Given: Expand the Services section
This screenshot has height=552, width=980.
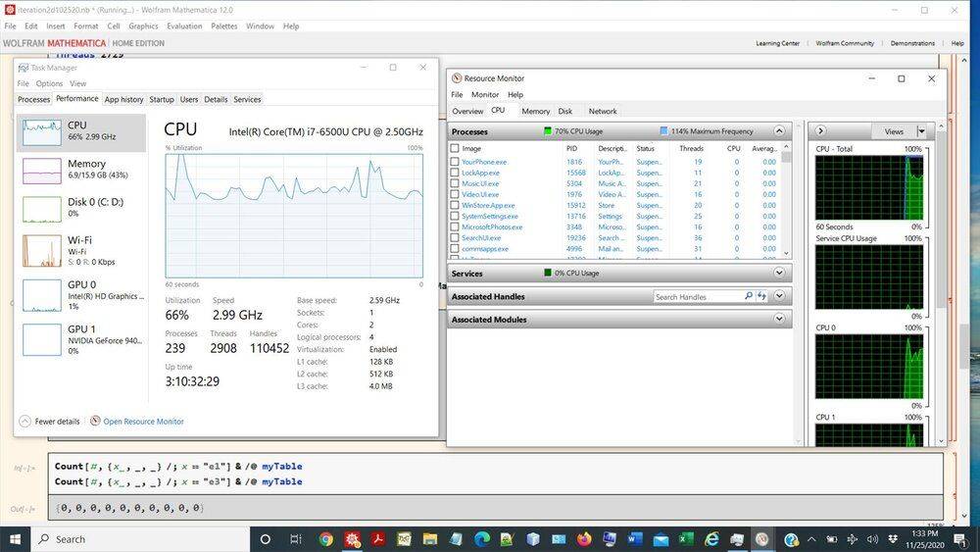Looking at the screenshot, I should [x=779, y=274].
